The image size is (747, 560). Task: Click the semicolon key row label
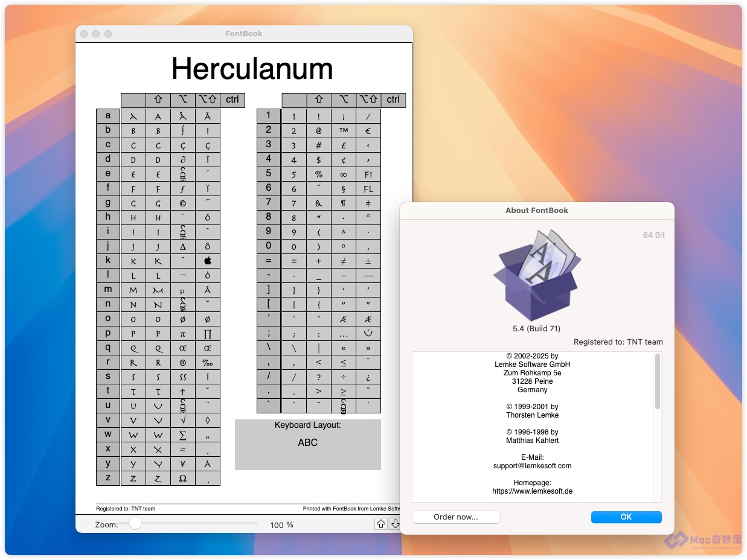click(x=269, y=333)
